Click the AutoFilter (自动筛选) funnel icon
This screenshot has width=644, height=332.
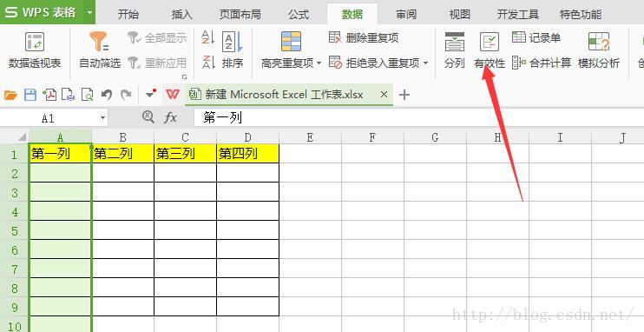(99, 41)
